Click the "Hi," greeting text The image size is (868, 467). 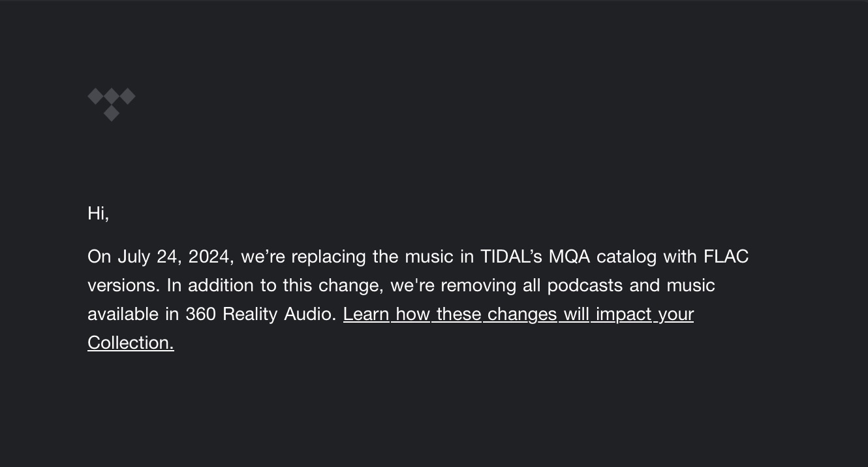[98, 214]
